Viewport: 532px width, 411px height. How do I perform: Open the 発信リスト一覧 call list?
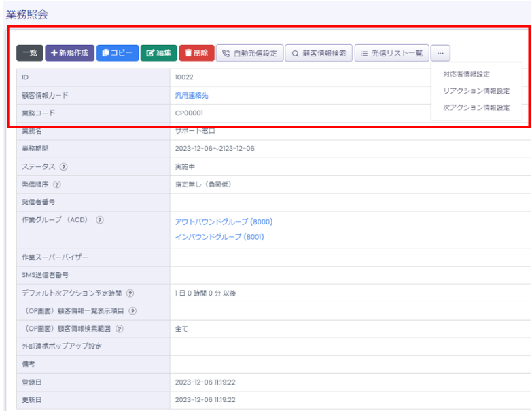pyautogui.click(x=391, y=53)
